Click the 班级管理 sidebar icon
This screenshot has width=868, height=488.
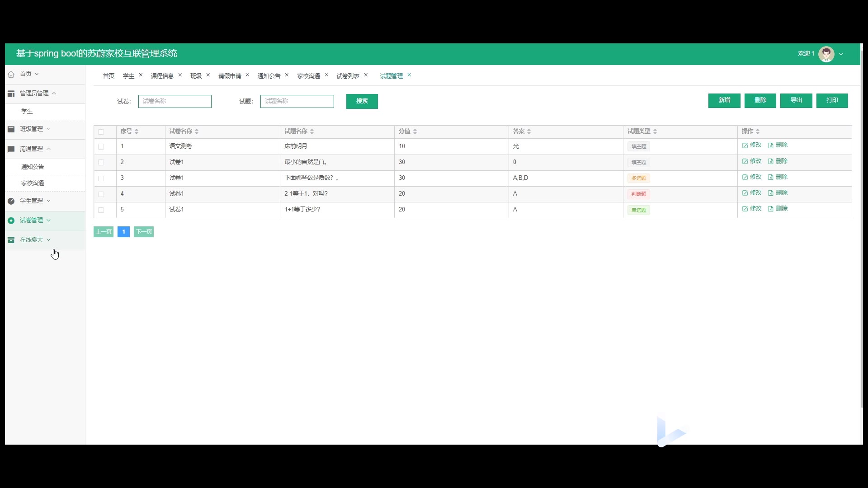(x=11, y=129)
